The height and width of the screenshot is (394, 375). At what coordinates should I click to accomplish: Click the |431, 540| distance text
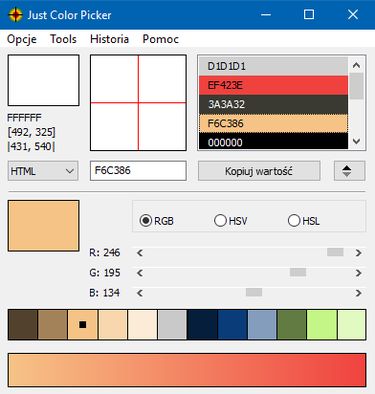coord(31,146)
